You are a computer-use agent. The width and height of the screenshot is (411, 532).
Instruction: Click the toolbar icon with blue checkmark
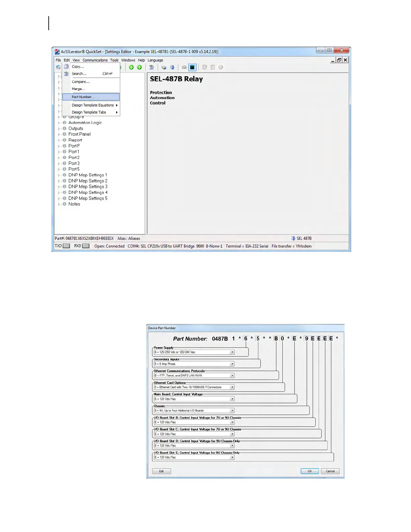click(172, 67)
